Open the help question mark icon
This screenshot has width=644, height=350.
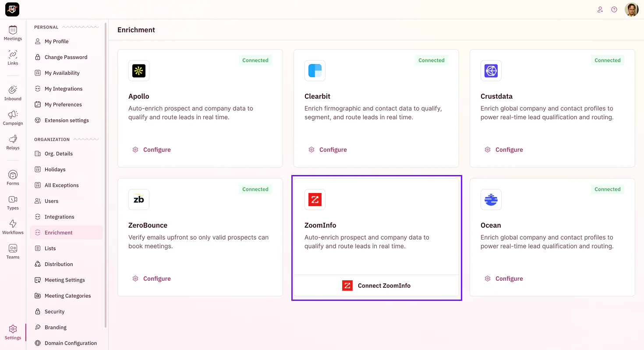(x=614, y=9)
